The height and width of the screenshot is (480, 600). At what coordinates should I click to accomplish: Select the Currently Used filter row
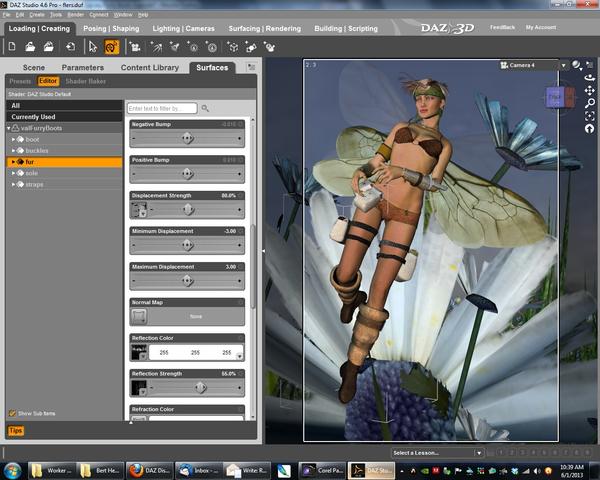click(x=64, y=117)
